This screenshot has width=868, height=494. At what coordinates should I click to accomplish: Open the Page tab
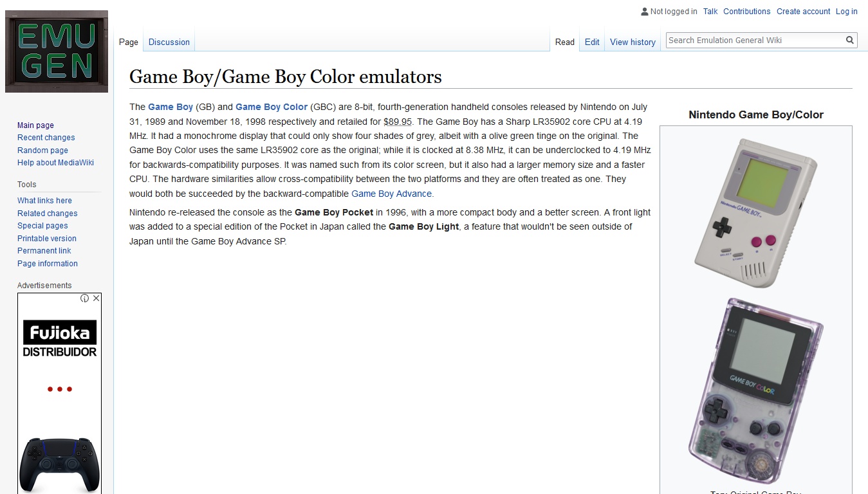point(129,42)
